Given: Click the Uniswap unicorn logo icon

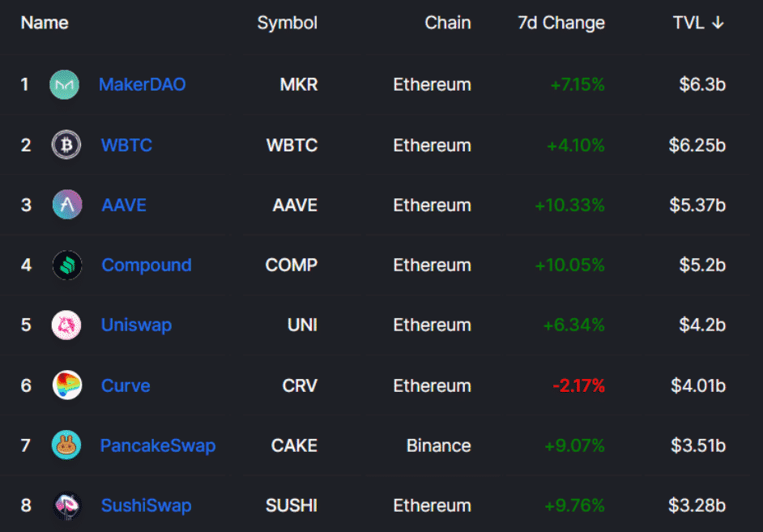Looking at the screenshot, I should (67, 326).
